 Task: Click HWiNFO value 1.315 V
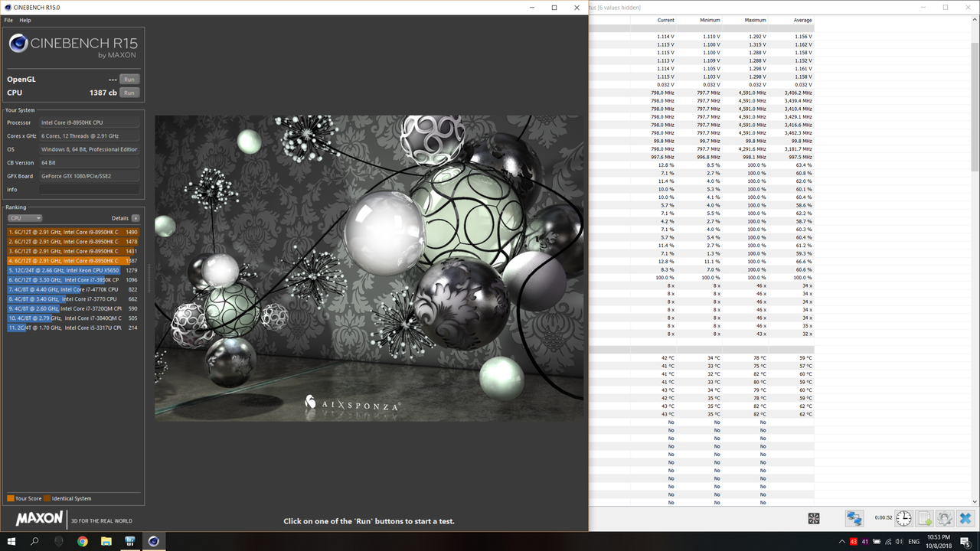point(757,44)
